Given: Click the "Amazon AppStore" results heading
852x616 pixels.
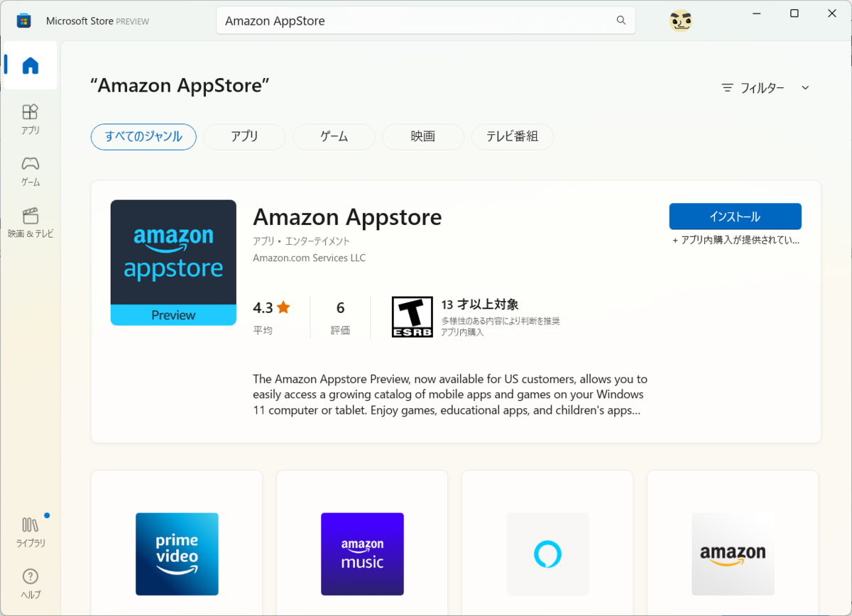Looking at the screenshot, I should tap(180, 86).
